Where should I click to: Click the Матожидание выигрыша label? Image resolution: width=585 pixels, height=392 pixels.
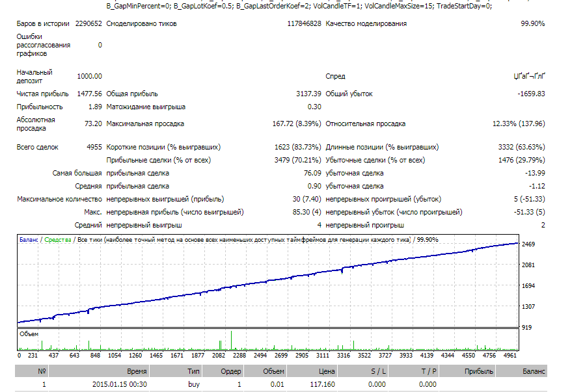[146, 107]
